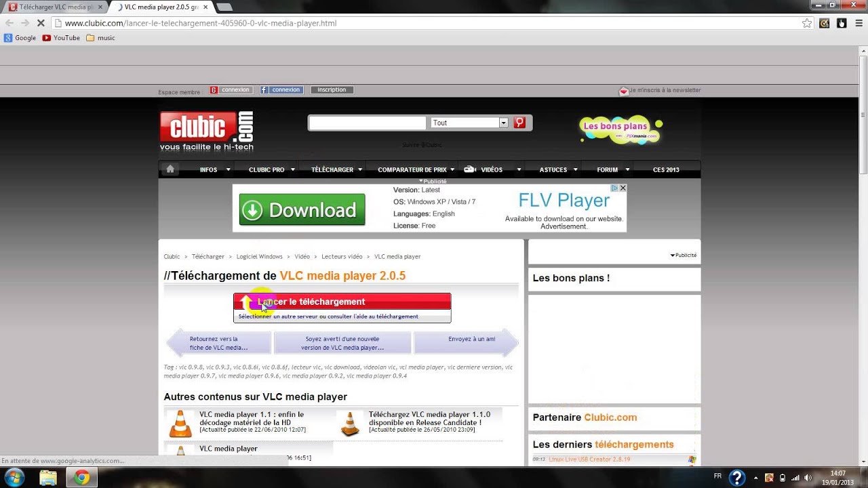Image resolution: width=868 pixels, height=488 pixels.
Task: Click the green Download ad button
Action: (302, 210)
